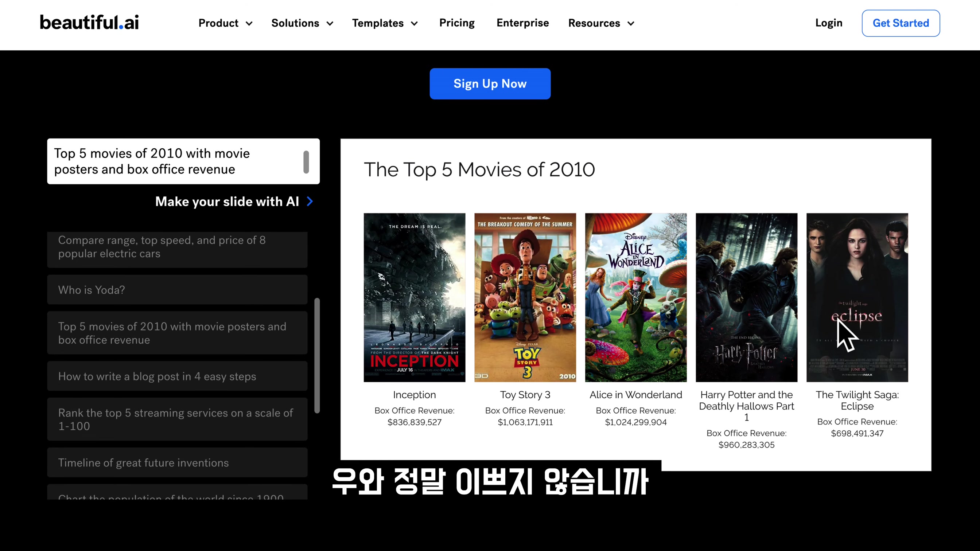Click the $960,283,305 revenue figure

pyautogui.click(x=746, y=445)
